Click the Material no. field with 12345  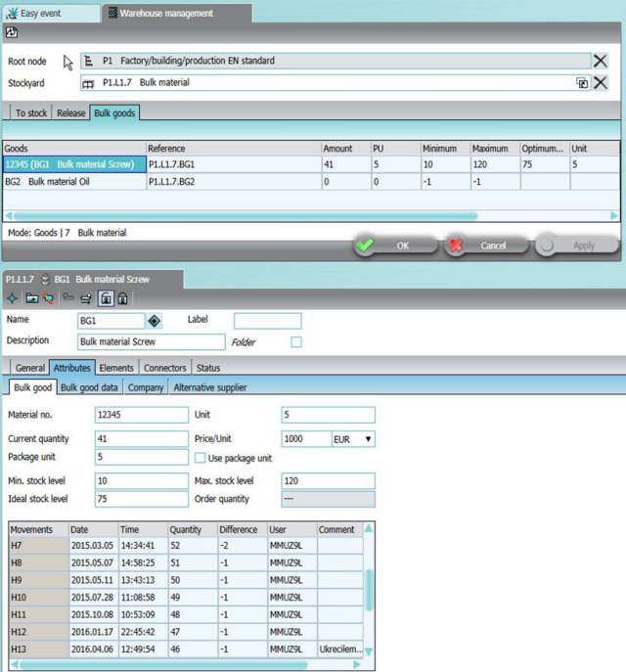142,415
